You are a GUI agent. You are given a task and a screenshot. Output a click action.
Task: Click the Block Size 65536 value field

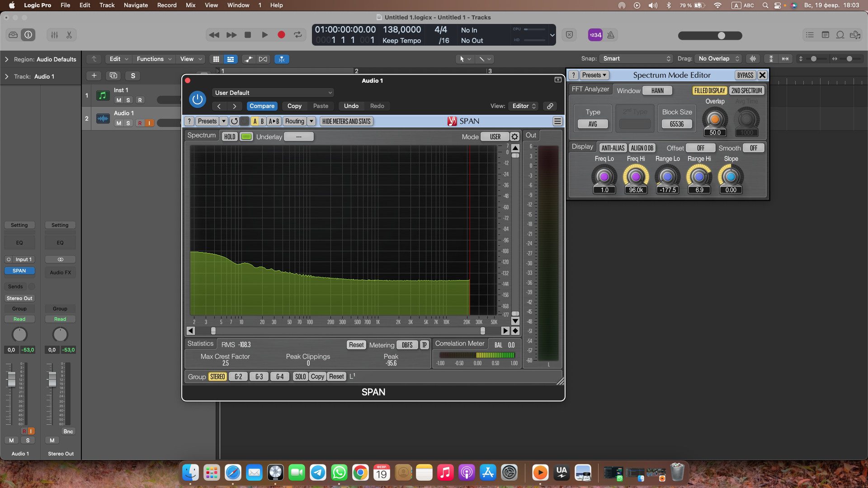tap(677, 124)
